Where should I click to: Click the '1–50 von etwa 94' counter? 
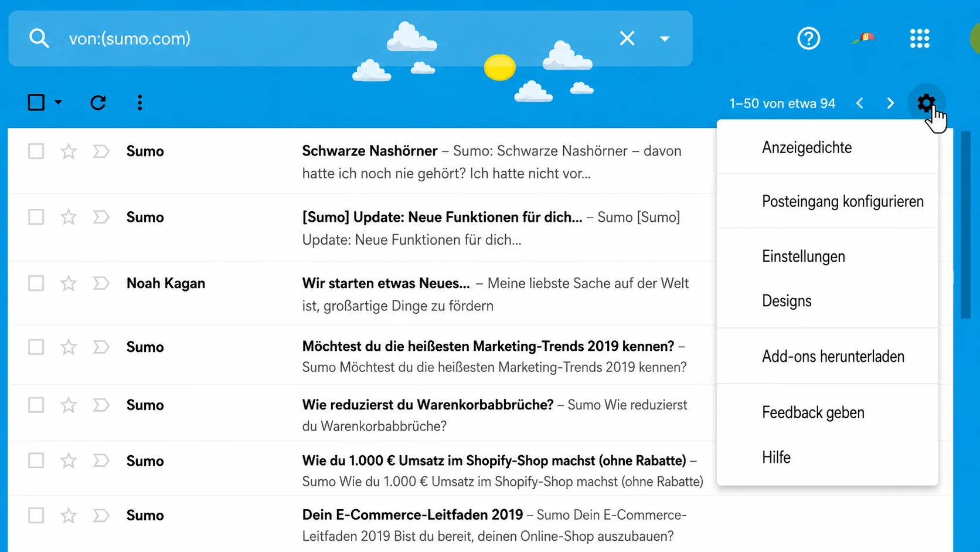pyautogui.click(x=782, y=104)
